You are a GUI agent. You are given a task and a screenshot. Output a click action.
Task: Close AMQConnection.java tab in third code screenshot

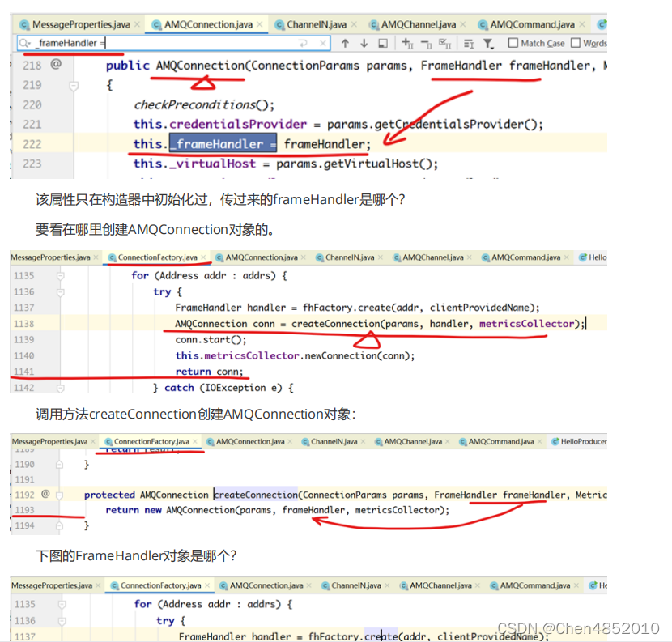(290, 441)
